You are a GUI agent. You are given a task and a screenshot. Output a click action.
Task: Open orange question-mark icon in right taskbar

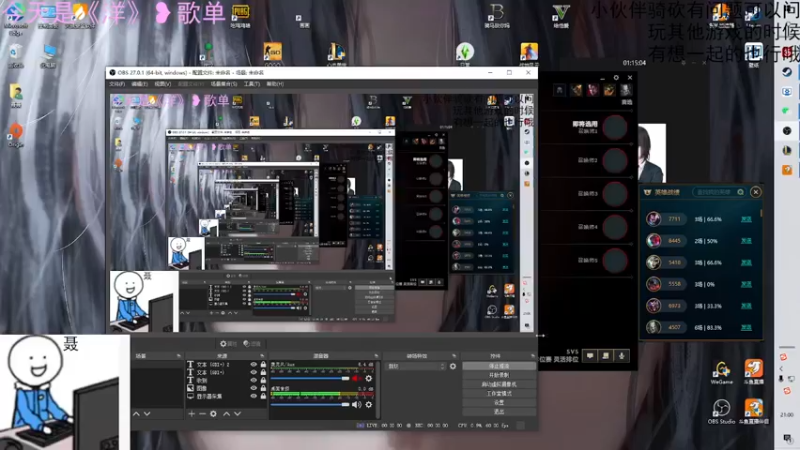click(x=787, y=169)
